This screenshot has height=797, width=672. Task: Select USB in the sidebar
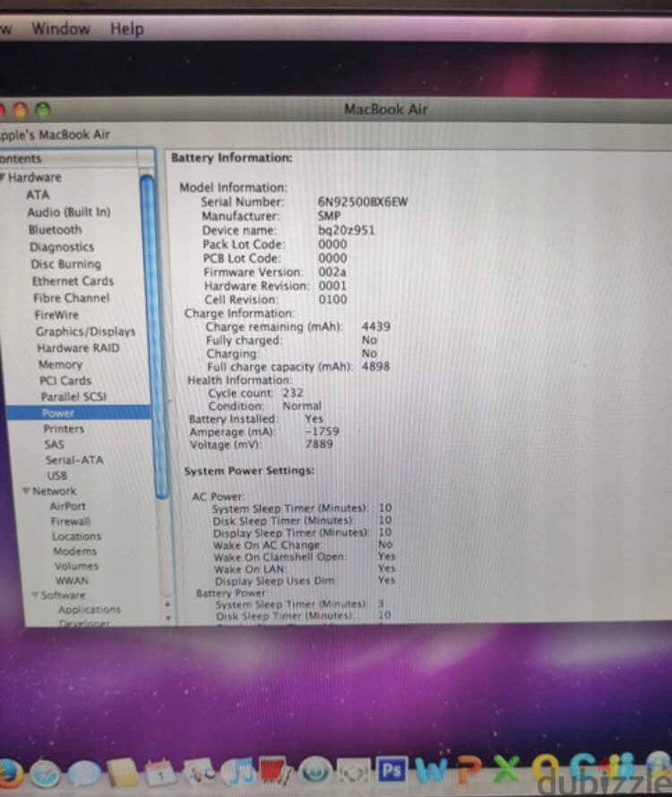56,476
